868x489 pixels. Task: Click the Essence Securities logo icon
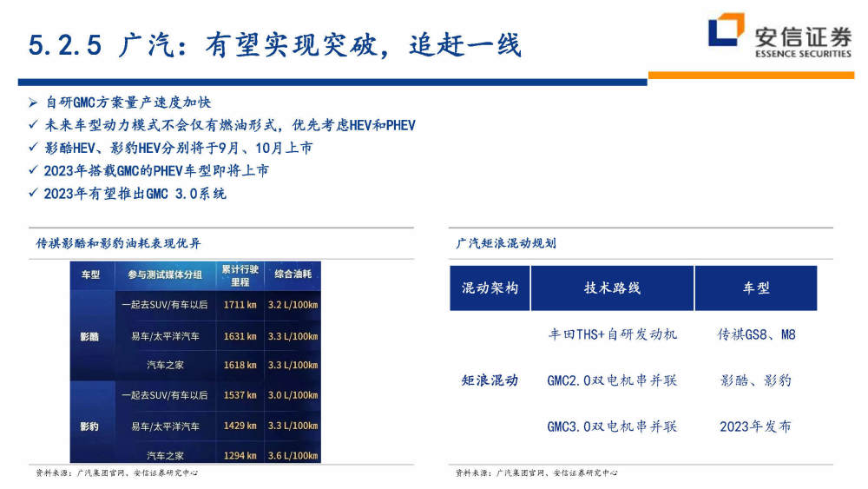pos(726,30)
